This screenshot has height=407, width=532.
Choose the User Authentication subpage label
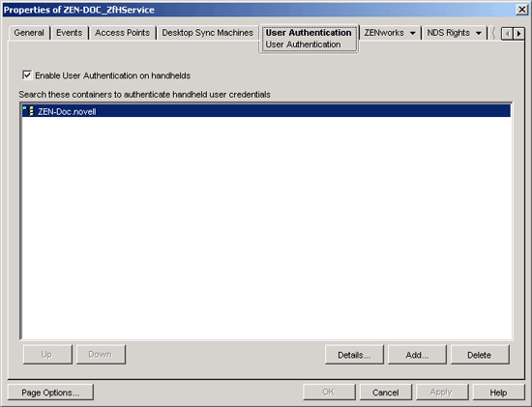303,44
